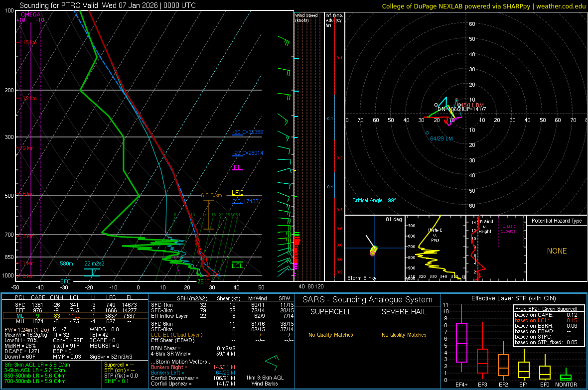Click the Potential Hazard Type header
Screen dimensions: 588x390
557,221
